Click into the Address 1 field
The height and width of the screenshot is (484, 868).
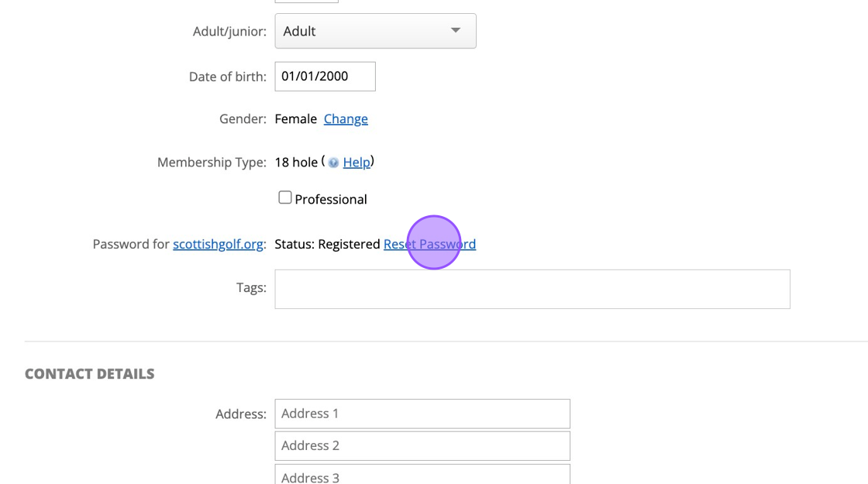tap(422, 414)
